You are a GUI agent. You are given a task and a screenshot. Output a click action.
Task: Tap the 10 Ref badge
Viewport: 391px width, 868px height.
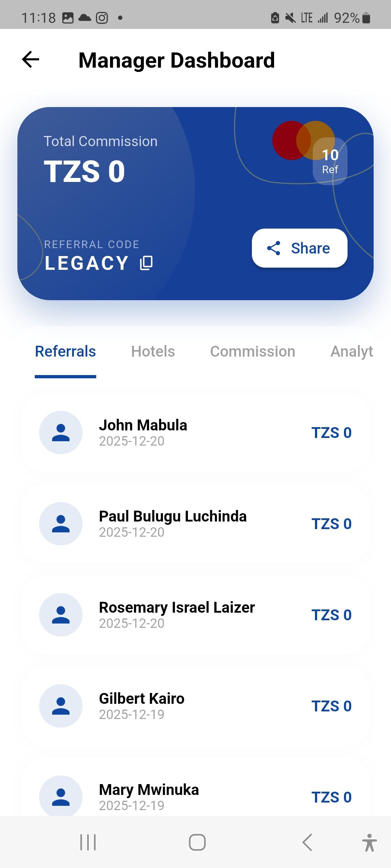pos(330,162)
